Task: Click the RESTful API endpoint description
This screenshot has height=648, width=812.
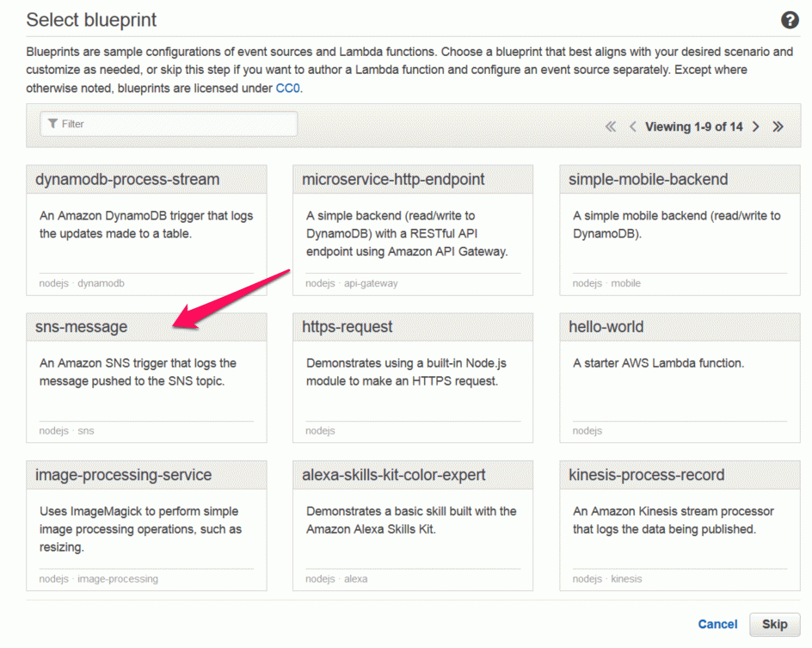Action: [x=407, y=233]
